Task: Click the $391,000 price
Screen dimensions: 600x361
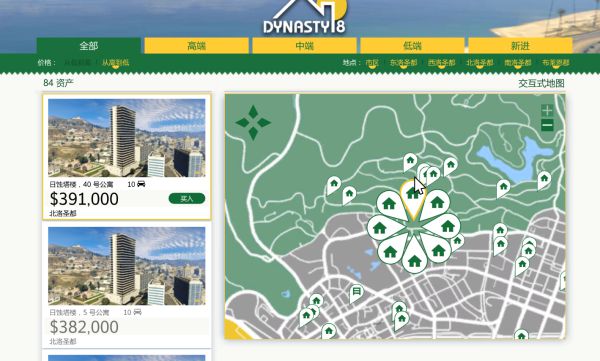Action: 84,199
